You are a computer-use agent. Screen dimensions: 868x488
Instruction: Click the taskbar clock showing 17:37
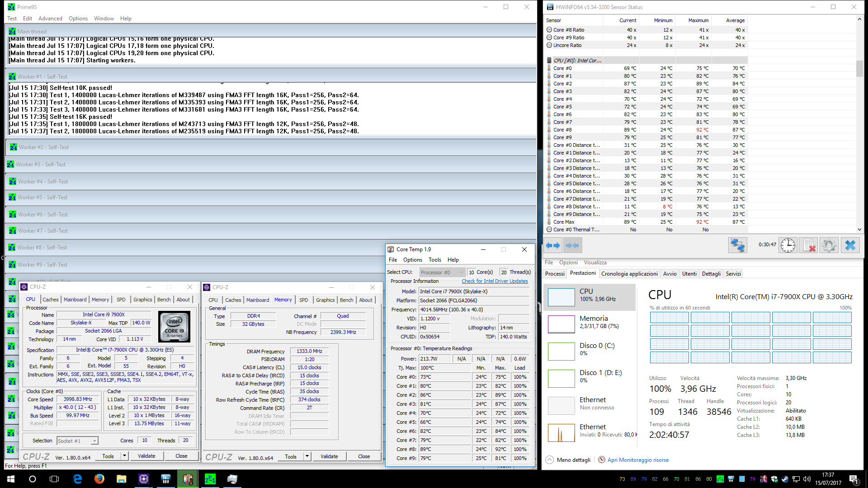tap(828, 479)
